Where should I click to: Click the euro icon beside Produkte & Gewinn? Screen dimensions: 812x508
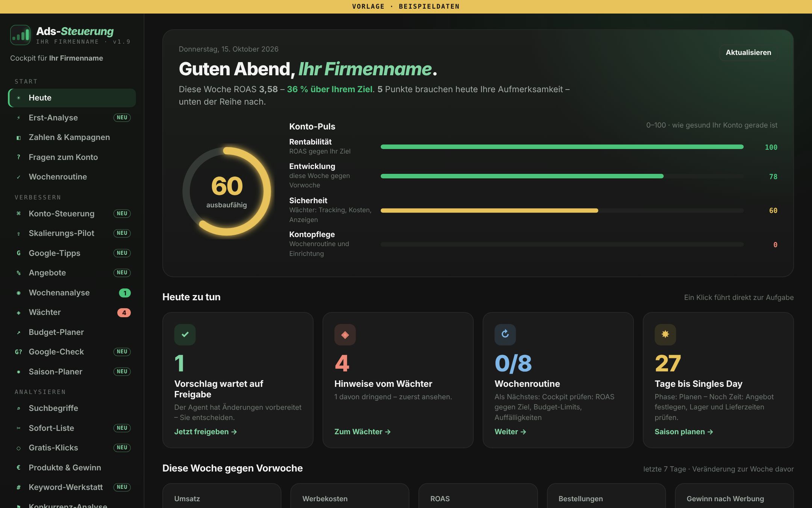click(x=18, y=468)
